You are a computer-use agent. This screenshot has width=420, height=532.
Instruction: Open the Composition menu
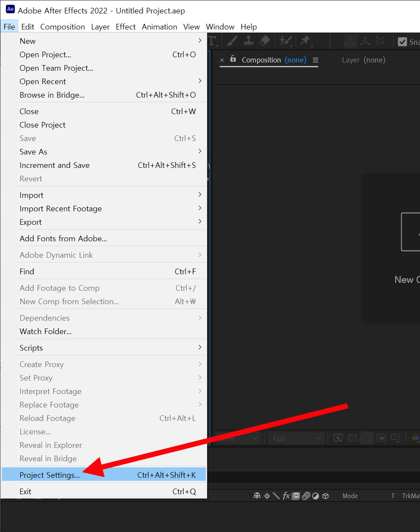tap(62, 27)
